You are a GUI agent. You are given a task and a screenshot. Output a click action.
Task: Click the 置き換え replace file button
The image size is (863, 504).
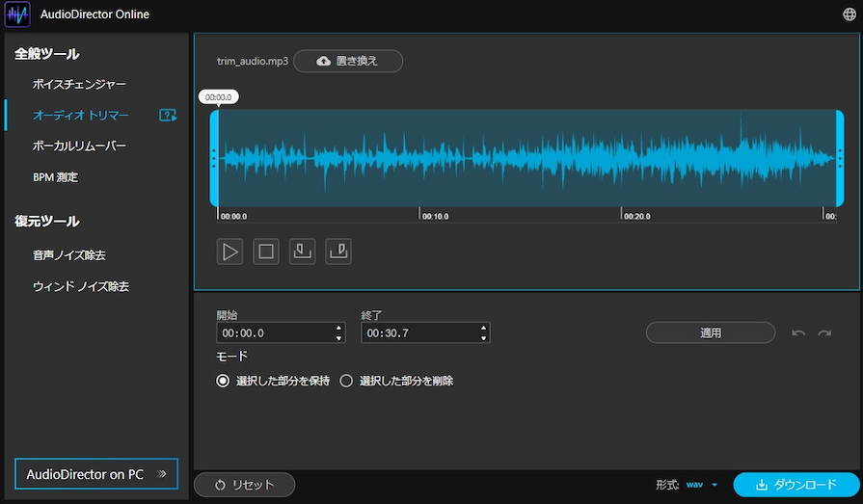(348, 61)
